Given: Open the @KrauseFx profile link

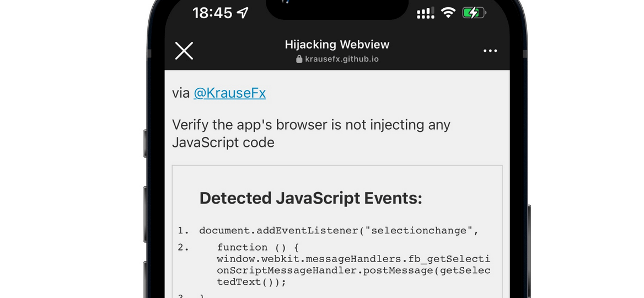Looking at the screenshot, I should [x=229, y=93].
